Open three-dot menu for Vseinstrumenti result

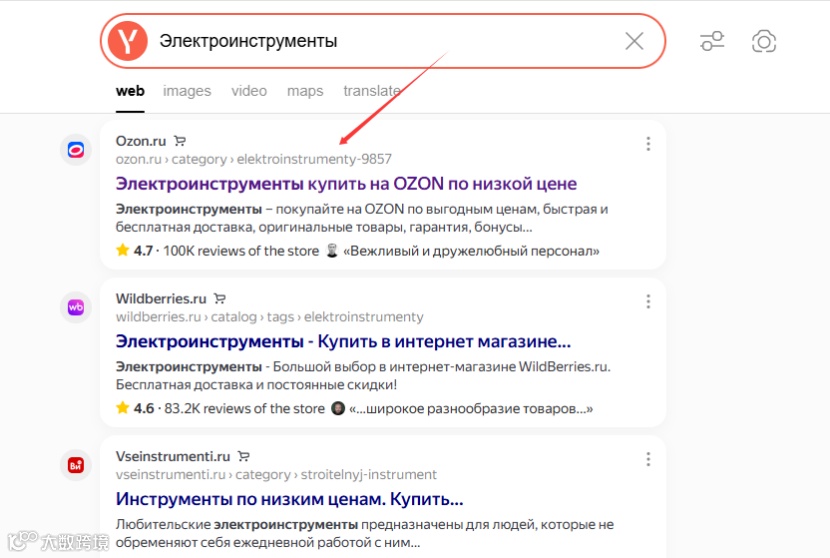coord(648,459)
